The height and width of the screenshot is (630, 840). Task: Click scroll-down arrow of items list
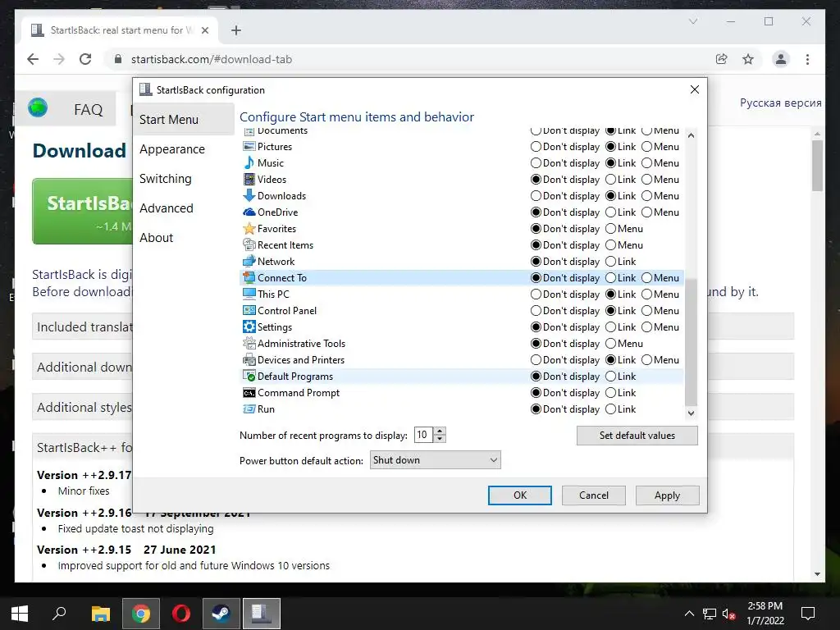(x=691, y=413)
